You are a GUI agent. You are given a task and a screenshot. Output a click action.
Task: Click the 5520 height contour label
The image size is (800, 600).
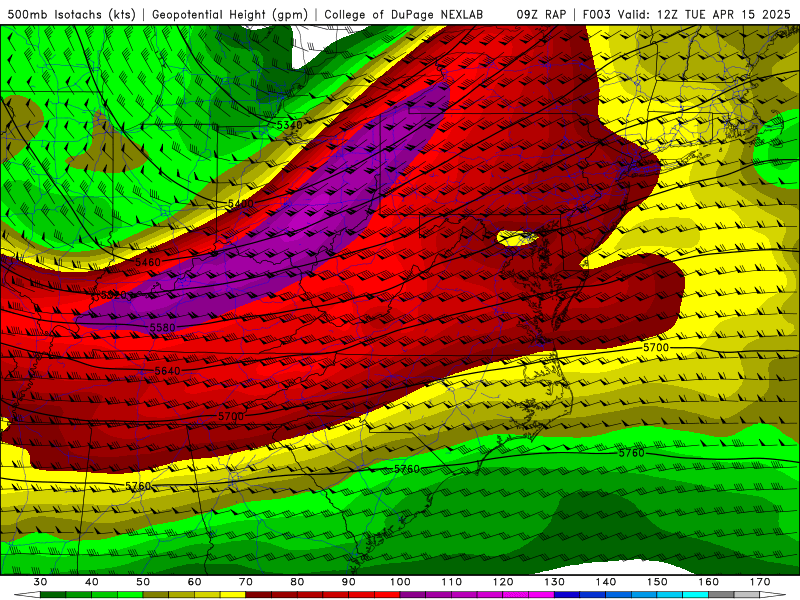[x=113, y=295]
